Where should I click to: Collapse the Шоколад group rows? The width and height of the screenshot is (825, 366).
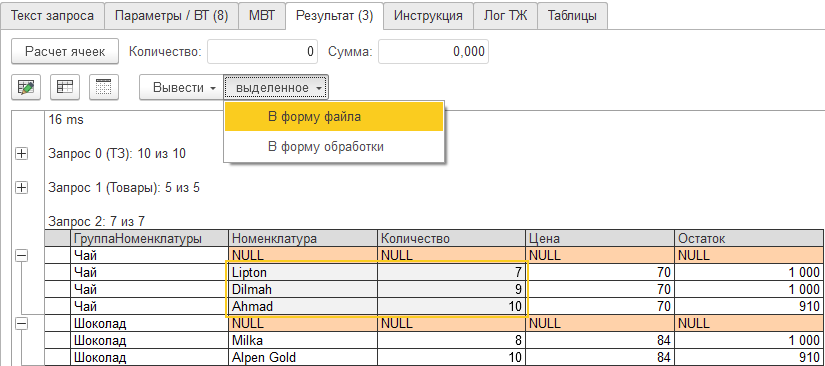click(22, 324)
